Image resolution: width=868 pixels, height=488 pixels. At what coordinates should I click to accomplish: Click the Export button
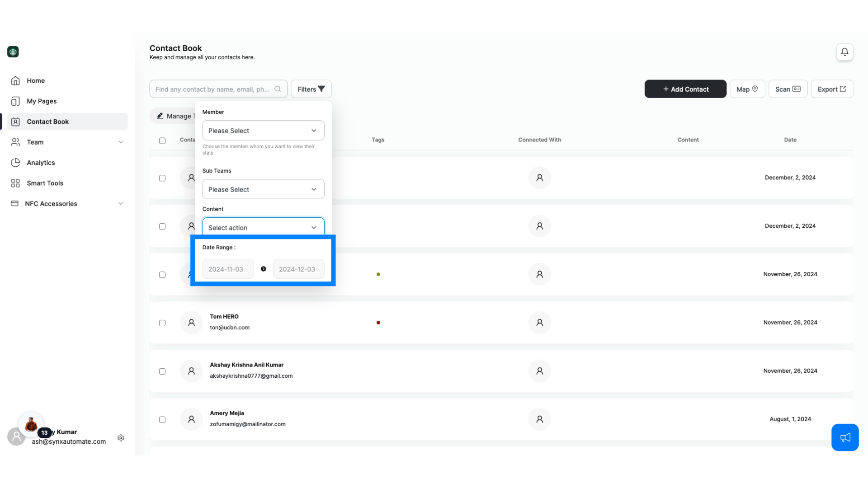pyautogui.click(x=832, y=89)
